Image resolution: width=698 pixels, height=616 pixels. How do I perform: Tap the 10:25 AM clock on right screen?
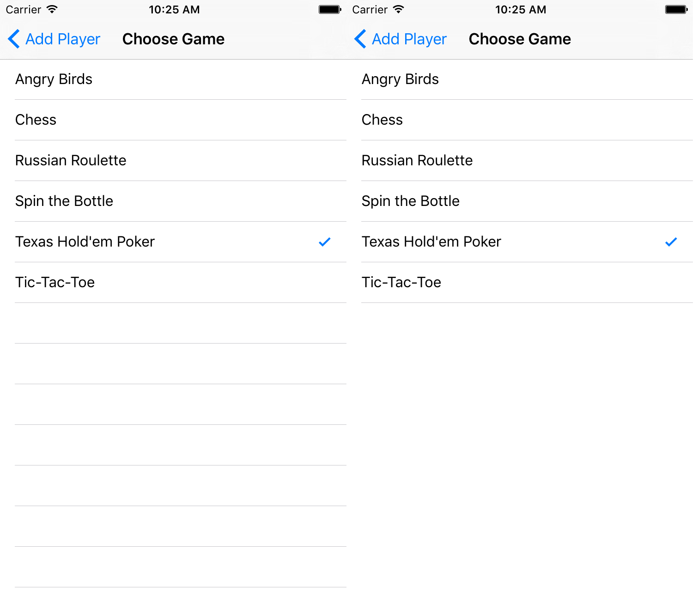click(521, 10)
